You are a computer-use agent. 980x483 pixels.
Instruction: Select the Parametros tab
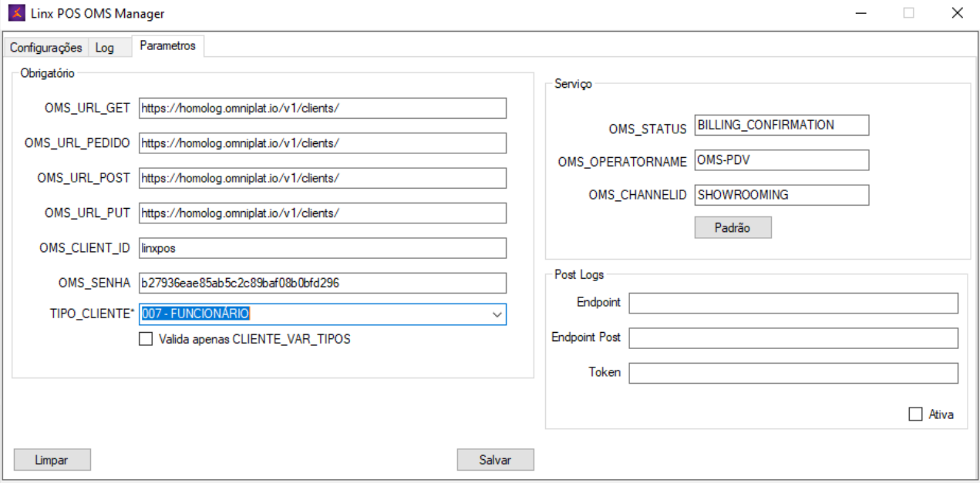point(167,46)
